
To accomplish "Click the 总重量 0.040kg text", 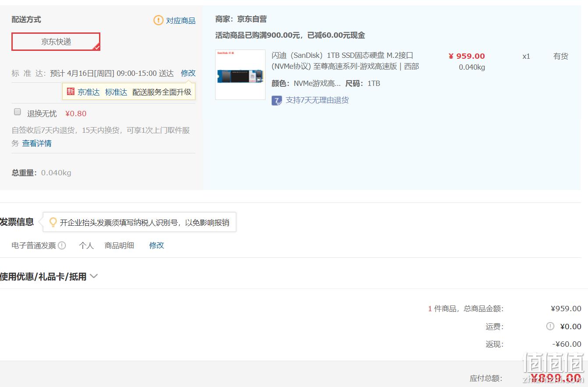I will (x=41, y=173).
